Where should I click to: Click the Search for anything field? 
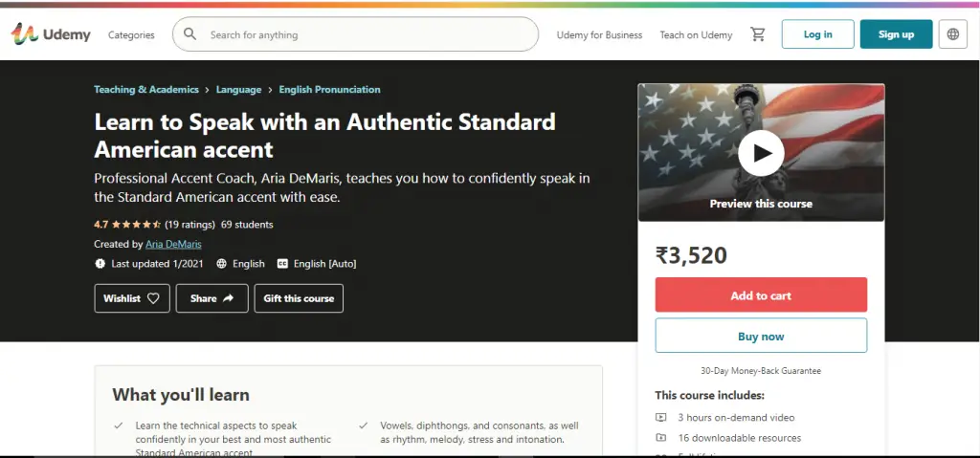(364, 35)
